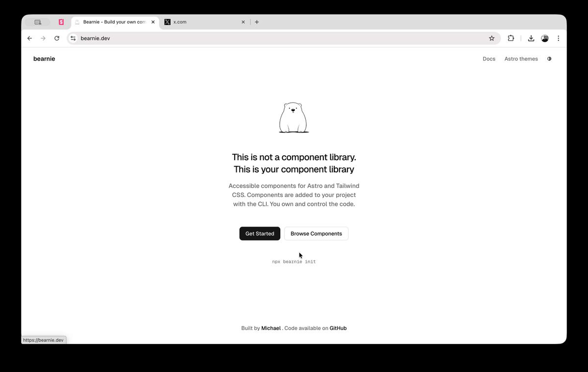Screen dimensions: 588x372
Task: Bookmark this page with the star icon
Action: click(x=491, y=38)
